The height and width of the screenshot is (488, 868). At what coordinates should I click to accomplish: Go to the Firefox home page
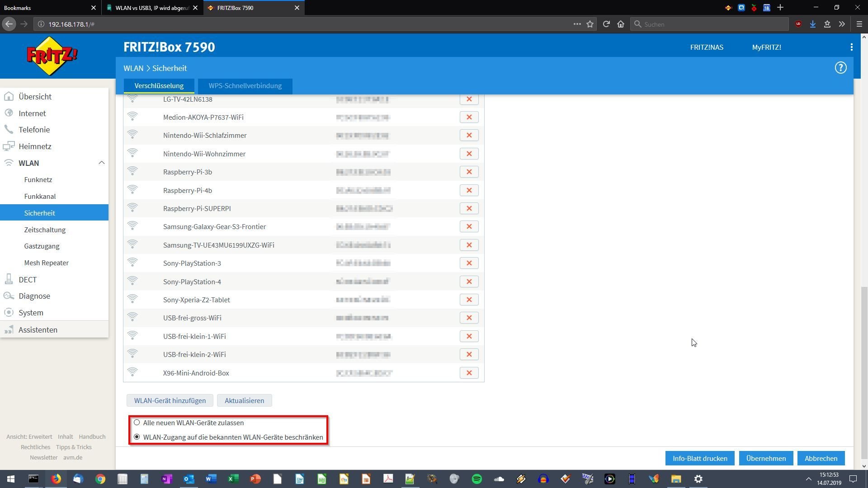click(x=621, y=24)
